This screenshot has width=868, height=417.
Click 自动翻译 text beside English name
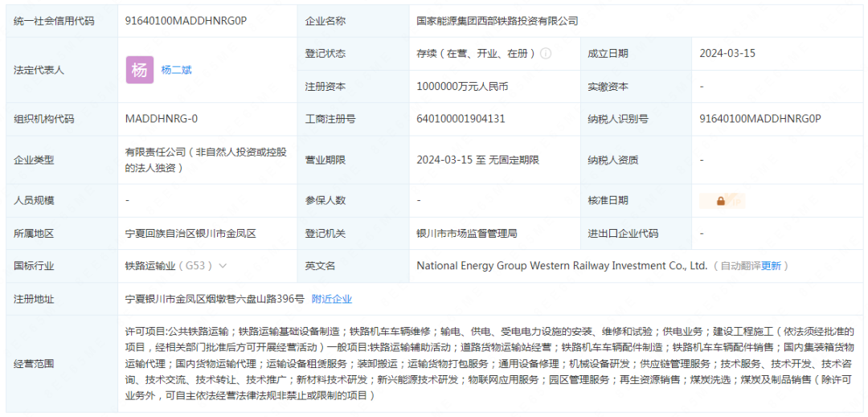[x=740, y=266]
